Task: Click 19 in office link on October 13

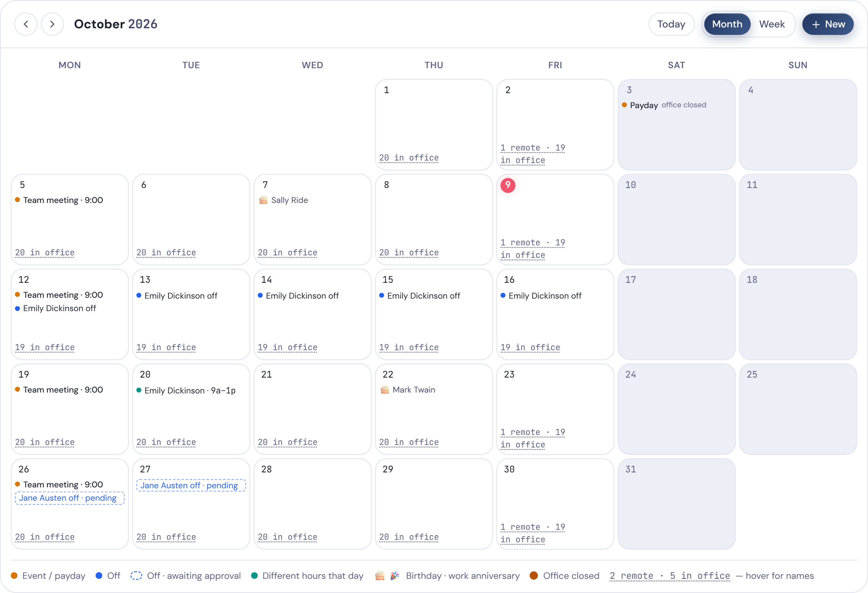Action: (166, 347)
